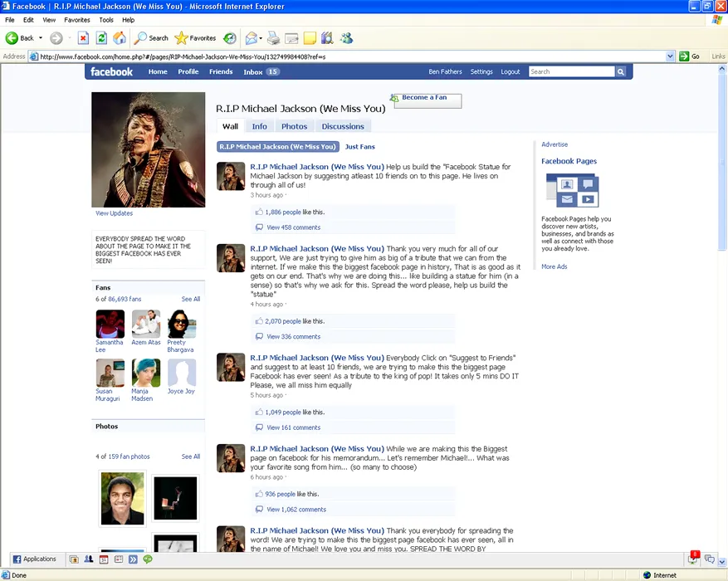
Task: Stop page loading with the red X icon
Action: tap(83, 38)
